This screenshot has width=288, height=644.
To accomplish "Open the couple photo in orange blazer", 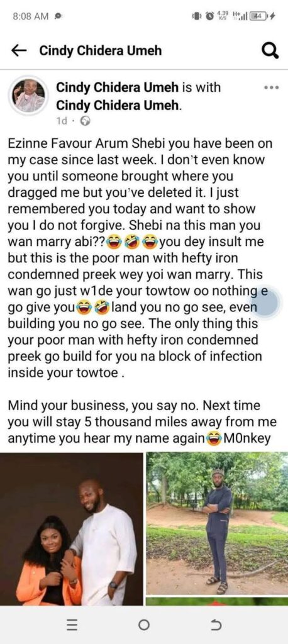I will [72, 528].
